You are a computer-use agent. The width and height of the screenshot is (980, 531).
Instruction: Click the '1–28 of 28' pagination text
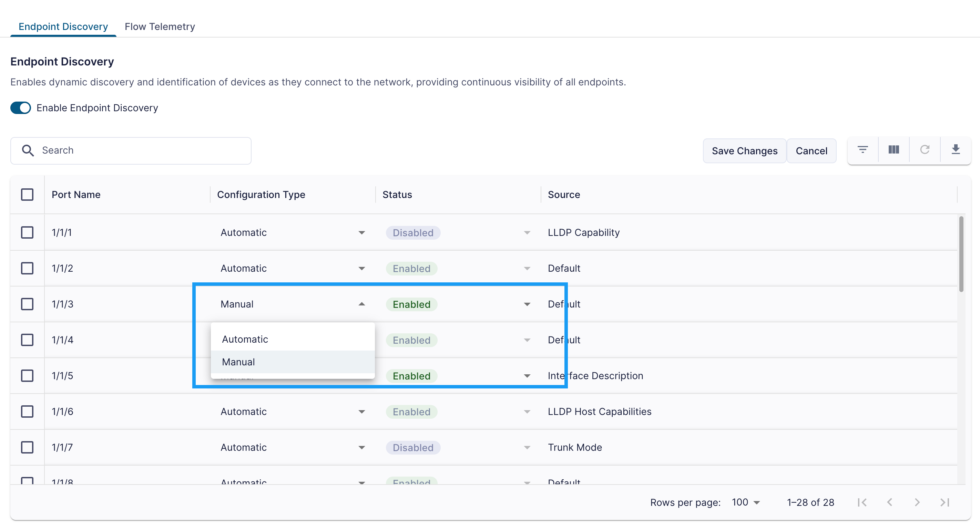810,502
